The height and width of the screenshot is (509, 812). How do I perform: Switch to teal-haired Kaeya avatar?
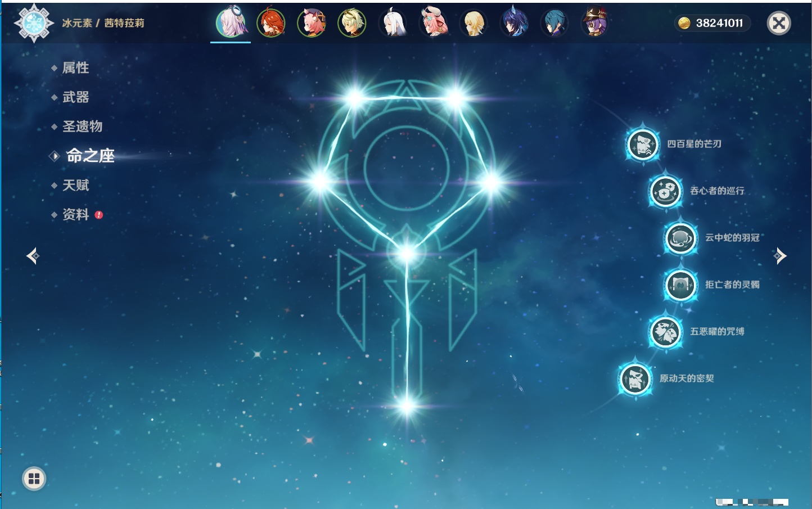point(554,23)
